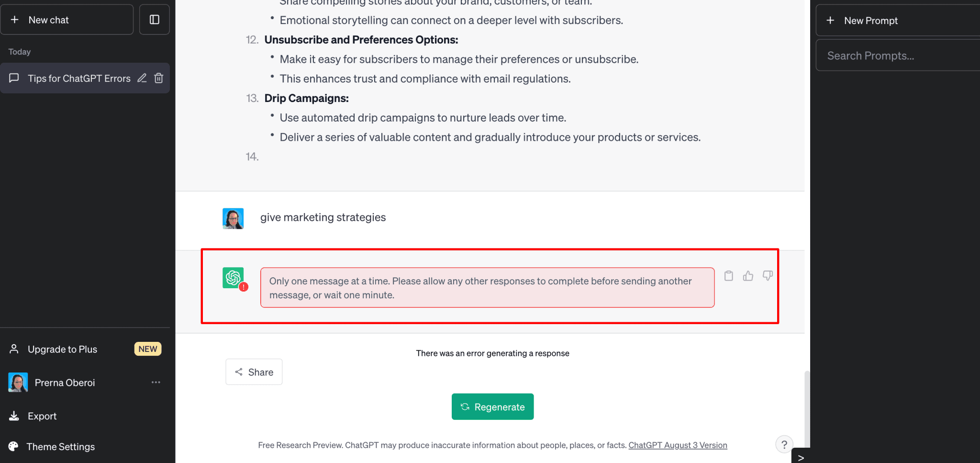
Task: Open the Tips for ChatGPT Errors conversation
Action: click(x=79, y=78)
